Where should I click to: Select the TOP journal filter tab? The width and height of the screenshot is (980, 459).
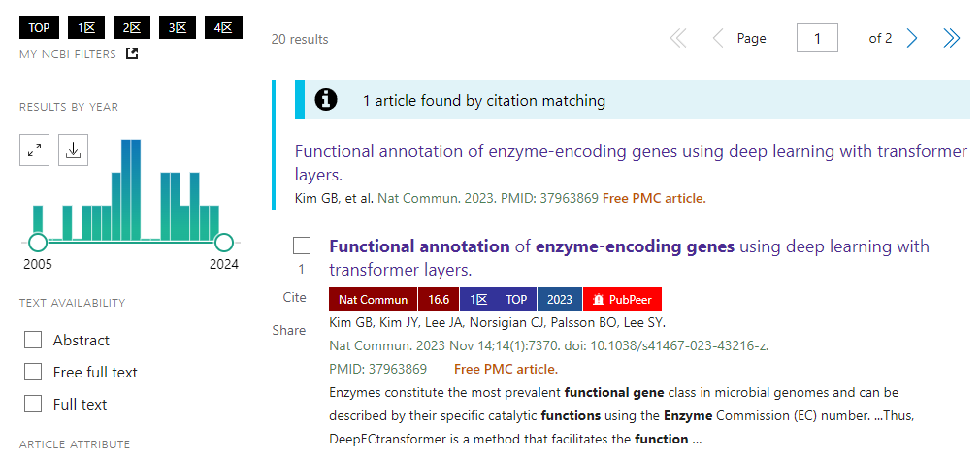[x=39, y=27]
